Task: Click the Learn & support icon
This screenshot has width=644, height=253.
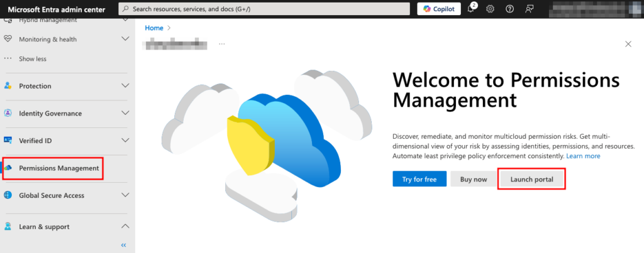Action: pyautogui.click(x=8, y=227)
